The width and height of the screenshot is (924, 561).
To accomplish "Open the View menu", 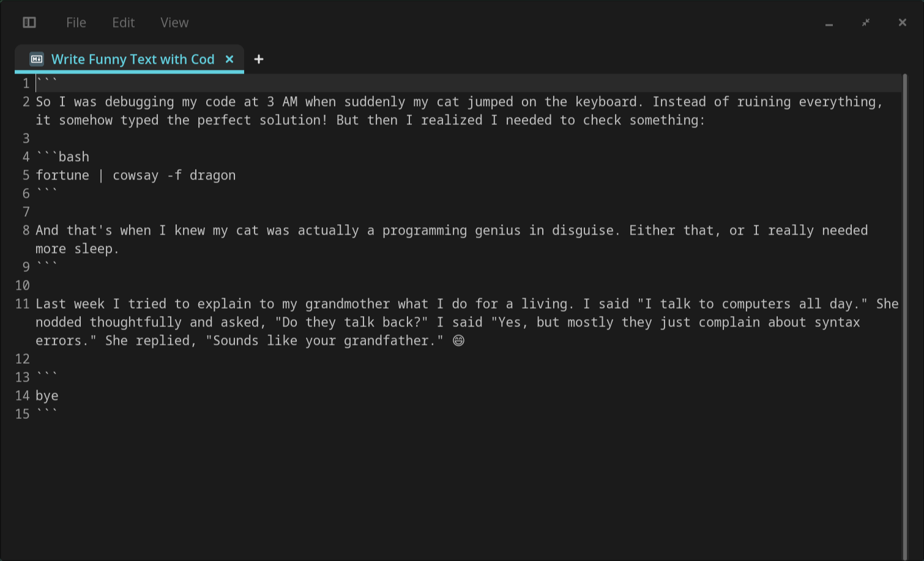I will click(x=174, y=23).
